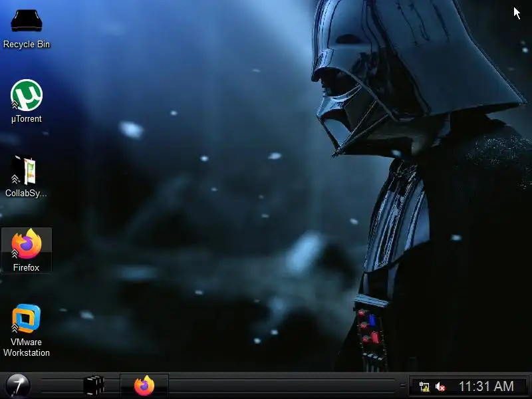Open the Recycle Bin desktop icon
Screen dimensions: 532x399
[27, 29]
